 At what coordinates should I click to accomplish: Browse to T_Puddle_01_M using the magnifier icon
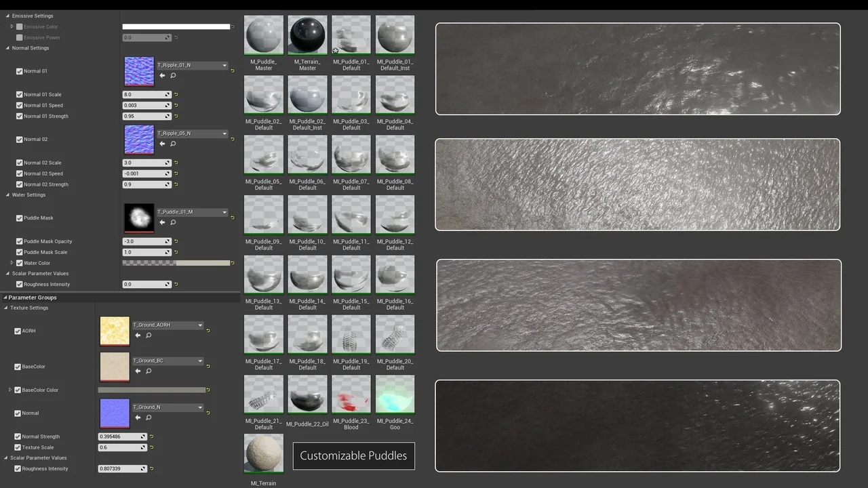click(173, 222)
